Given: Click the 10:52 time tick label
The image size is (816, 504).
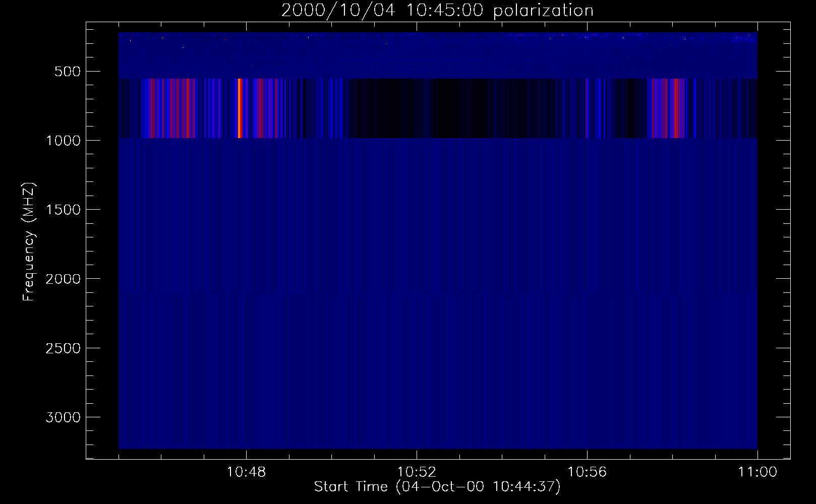Looking at the screenshot, I should 417,473.
